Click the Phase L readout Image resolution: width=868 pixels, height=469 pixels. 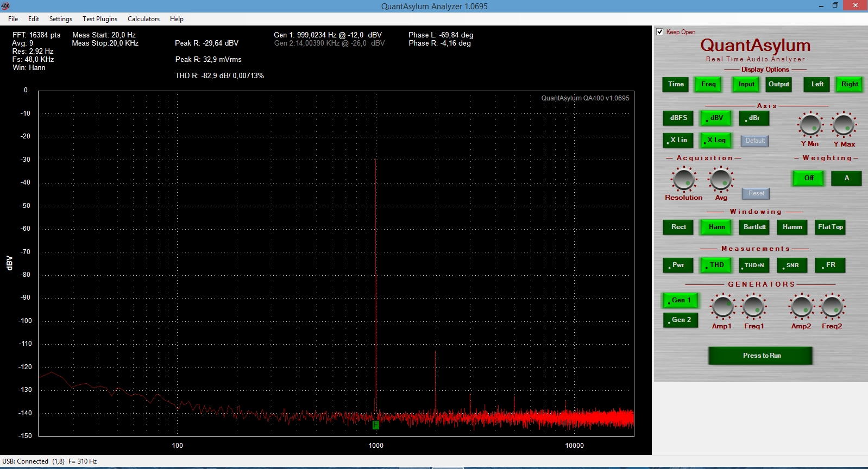point(441,35)
